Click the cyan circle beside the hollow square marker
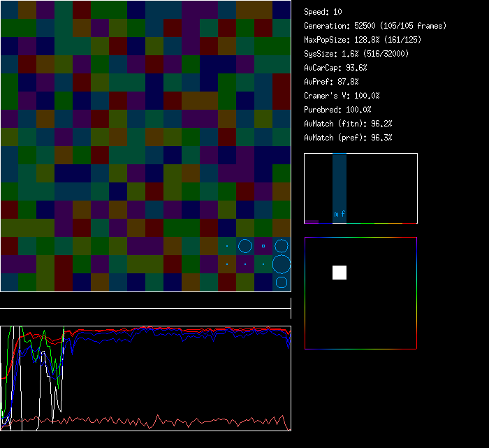This screenshot has width=489, height=448. click(245, 246)
